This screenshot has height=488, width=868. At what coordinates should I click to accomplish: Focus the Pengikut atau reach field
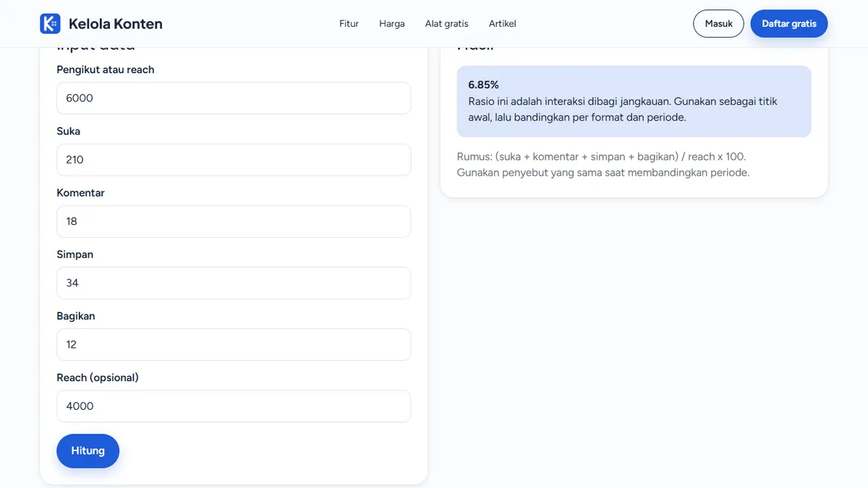pos(234,98)
